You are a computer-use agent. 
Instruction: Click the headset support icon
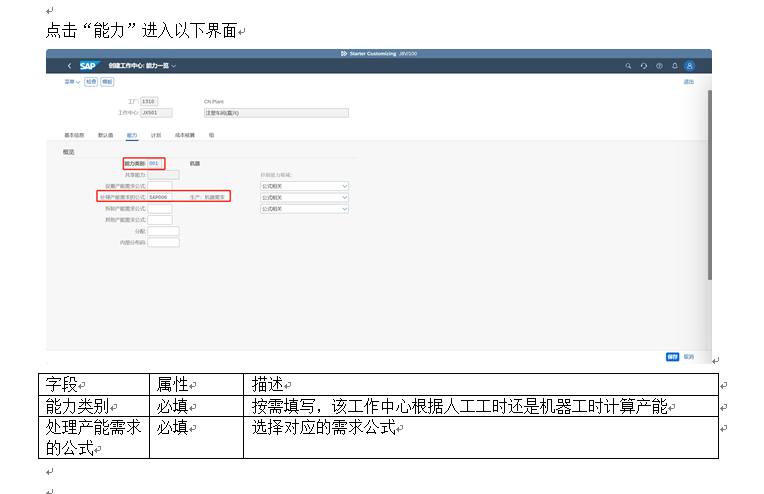[644, 66]
